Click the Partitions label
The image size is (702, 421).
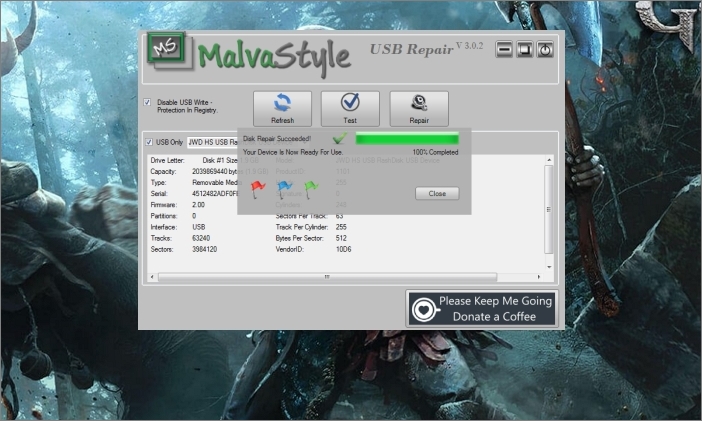[x=163, y=216]
